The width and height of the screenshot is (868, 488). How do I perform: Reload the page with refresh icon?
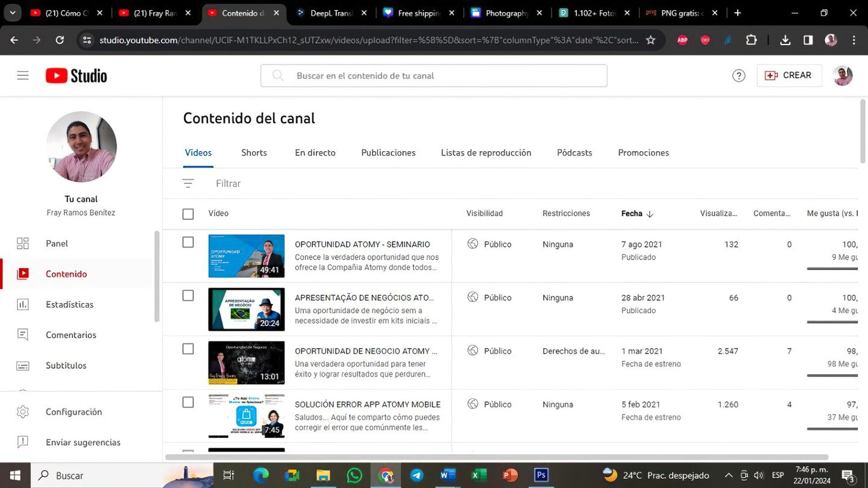[x=60, y=40]
